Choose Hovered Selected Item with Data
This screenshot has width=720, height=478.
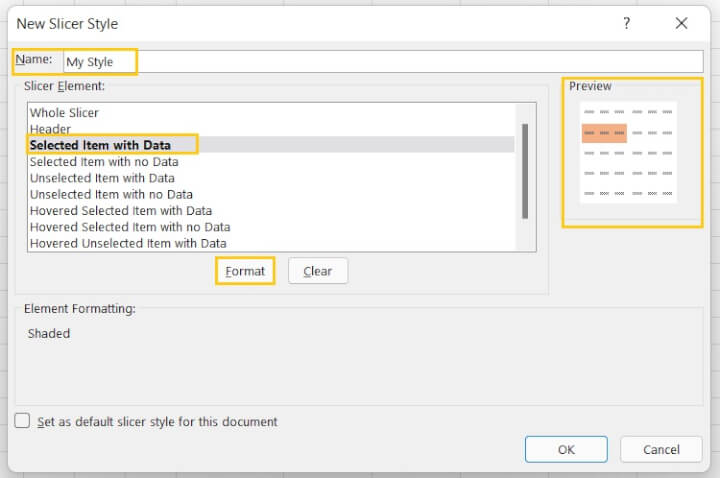point(120,211)
